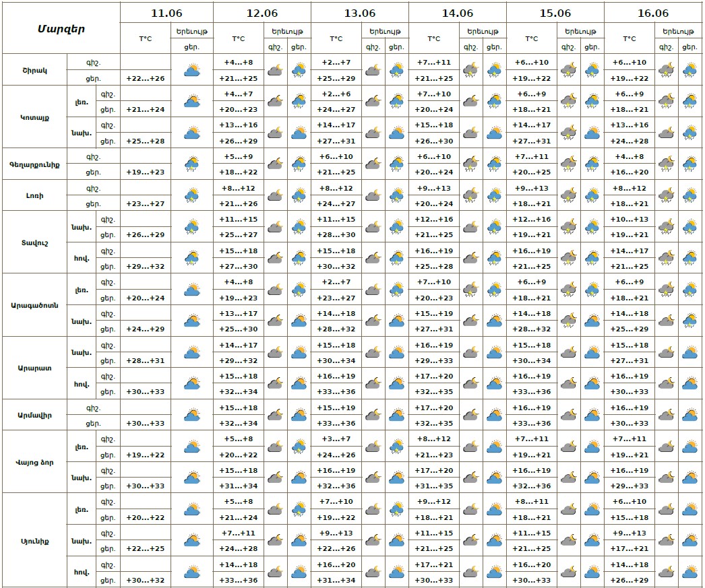Click 'T°C' header under 11.06
Screen dimensions: 705x588
click(145, 38)
